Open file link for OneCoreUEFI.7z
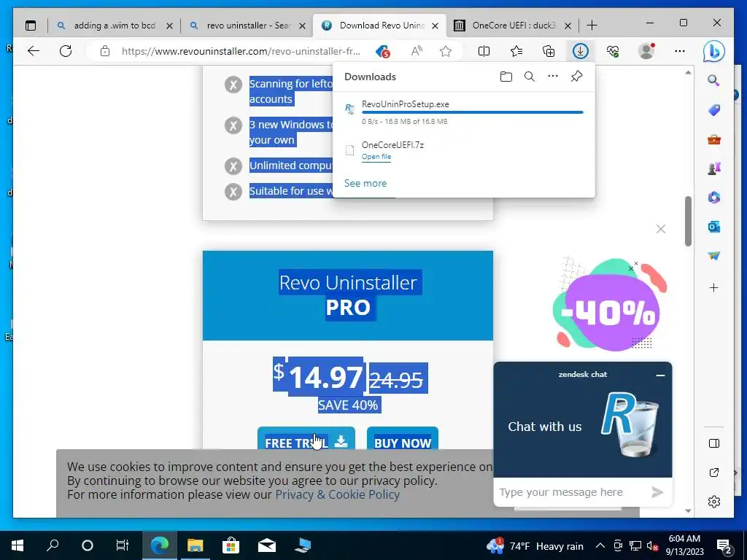Viewport: 747px width, 560px height. click(x=376, y=157)
